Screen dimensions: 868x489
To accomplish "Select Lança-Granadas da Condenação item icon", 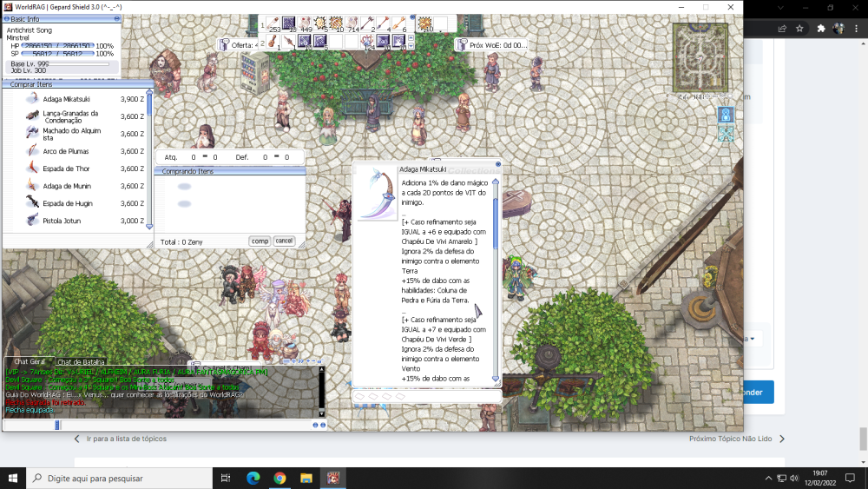I will click(33, 116).
